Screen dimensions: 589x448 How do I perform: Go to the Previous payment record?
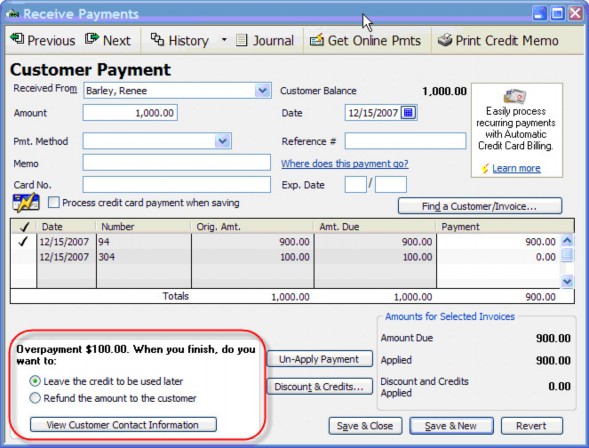coord(43,40)
